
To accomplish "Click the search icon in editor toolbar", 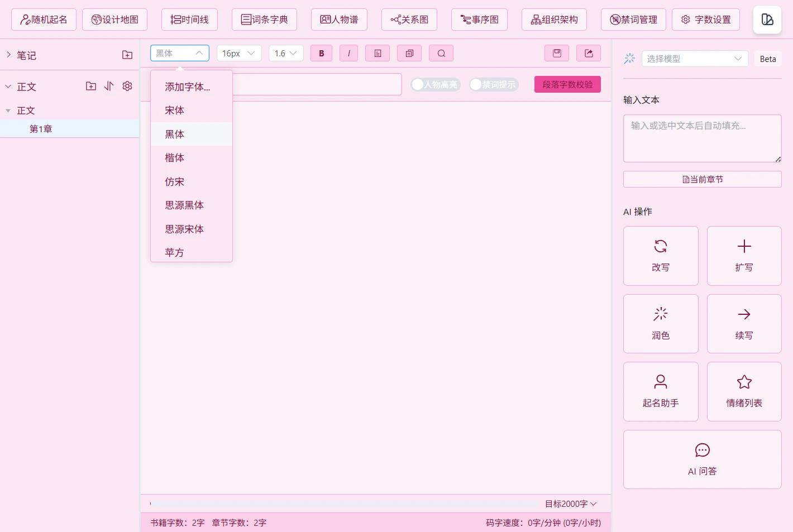I will [x=441, y=53].
